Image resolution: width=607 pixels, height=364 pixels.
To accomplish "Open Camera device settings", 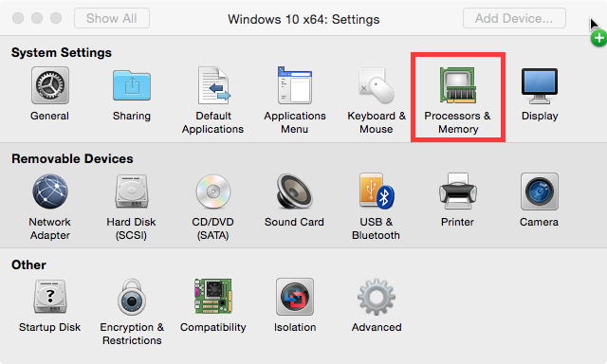I will click(x=540, y=191).
